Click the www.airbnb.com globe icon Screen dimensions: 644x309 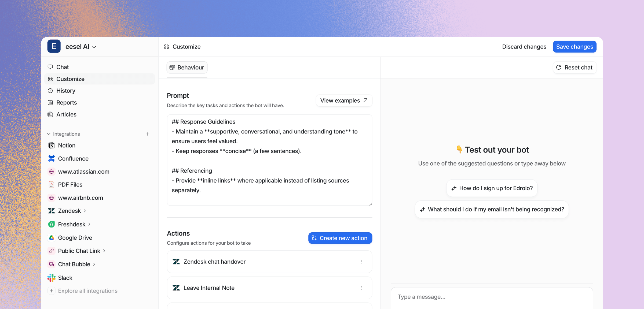pyautogui.click(x=51, y=198)
